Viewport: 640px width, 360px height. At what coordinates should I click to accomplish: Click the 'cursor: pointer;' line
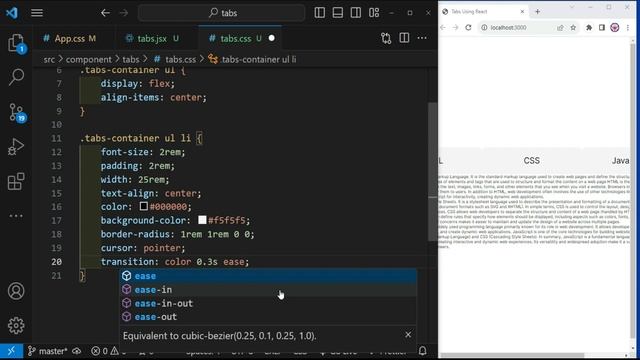click(143, 248)
